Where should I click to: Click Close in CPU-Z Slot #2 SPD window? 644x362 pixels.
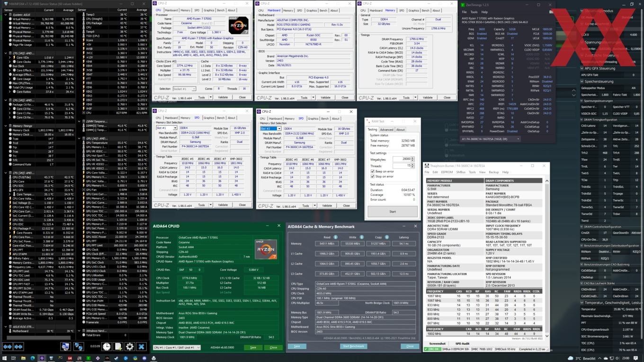[346, 205]
